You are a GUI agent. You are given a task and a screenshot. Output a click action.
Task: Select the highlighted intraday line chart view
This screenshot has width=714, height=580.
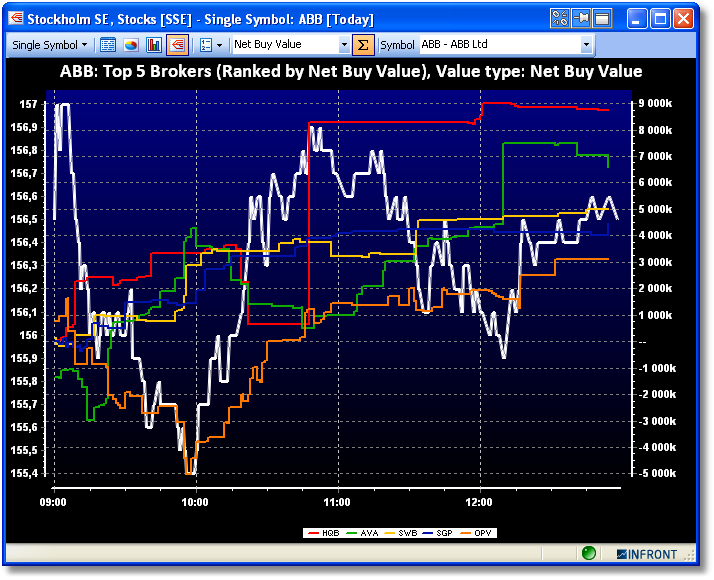[177, 45]
